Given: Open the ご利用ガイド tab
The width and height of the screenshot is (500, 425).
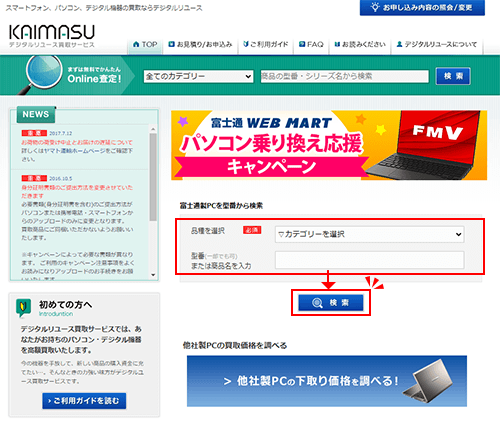Looking at the screenshot, I should [266, 44].
